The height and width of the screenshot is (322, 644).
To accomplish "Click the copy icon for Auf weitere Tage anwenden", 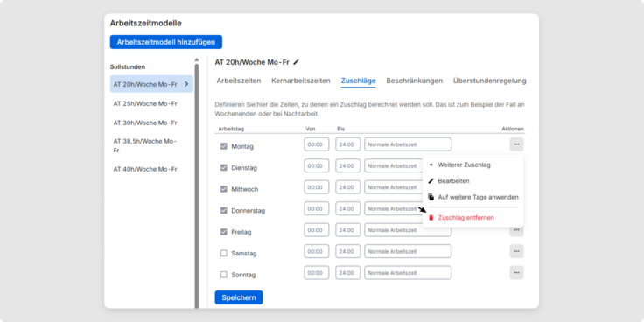I will 430,197.
